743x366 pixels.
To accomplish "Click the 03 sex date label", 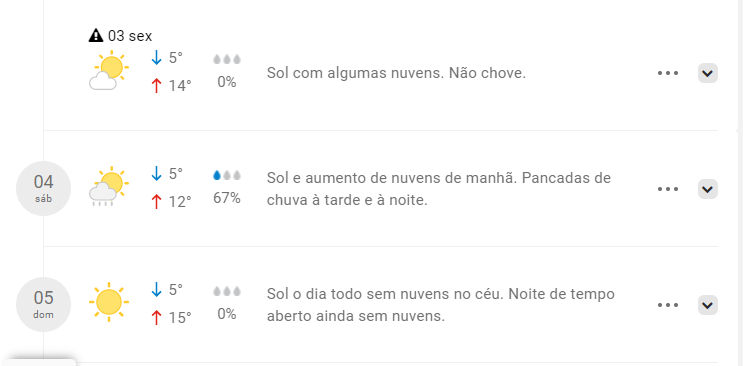I will pyautogui.click(x=130, y=36).
